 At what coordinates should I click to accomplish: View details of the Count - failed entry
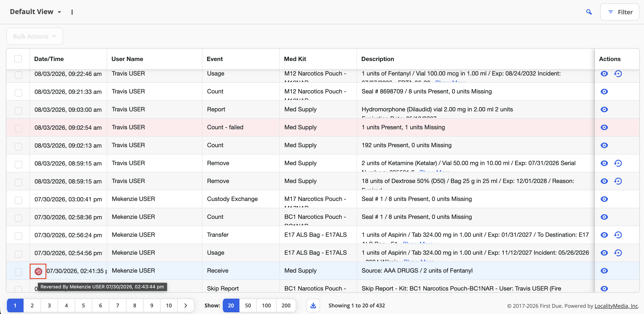pos(604,127)
